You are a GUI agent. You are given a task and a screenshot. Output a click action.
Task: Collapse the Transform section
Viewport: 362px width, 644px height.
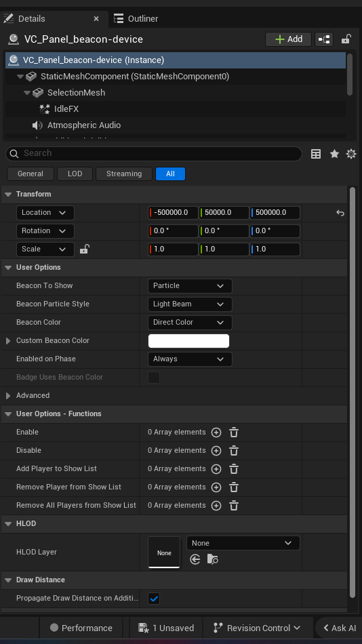8,195
